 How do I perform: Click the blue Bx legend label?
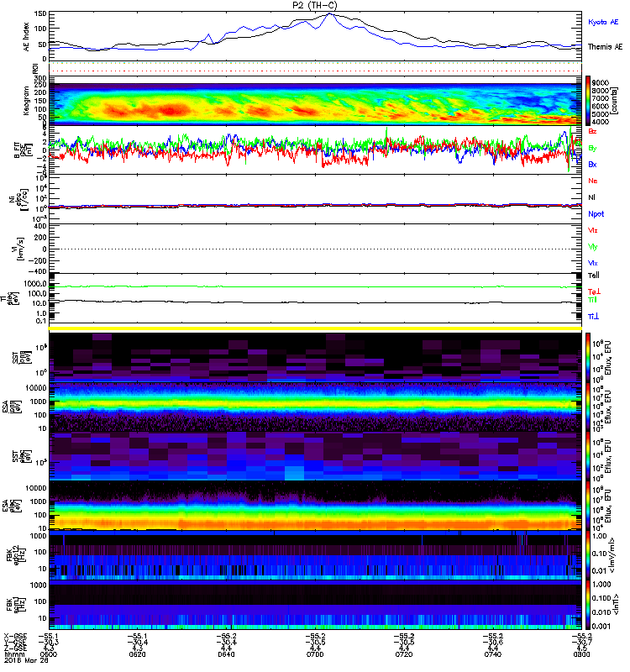click(x=592, y=164)
